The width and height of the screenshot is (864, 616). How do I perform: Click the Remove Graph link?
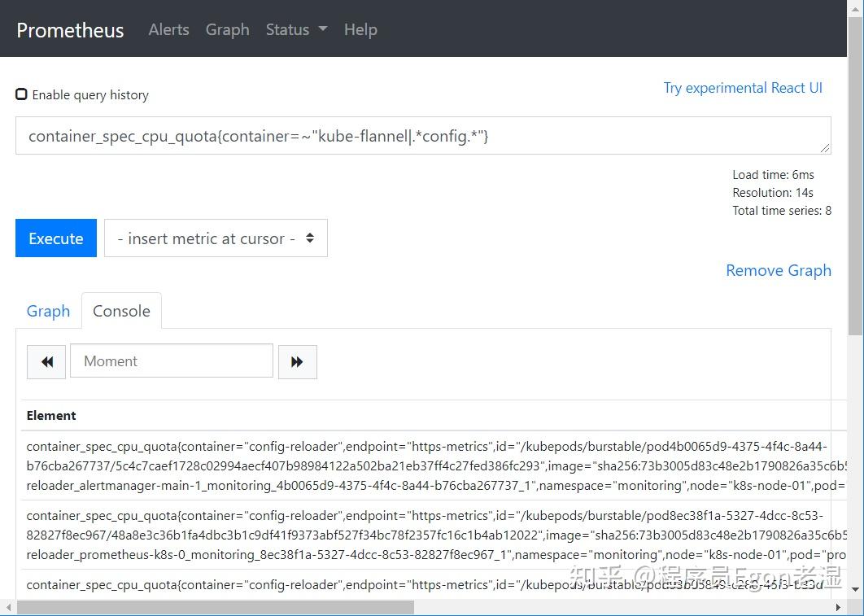click(x=779, y=270)
